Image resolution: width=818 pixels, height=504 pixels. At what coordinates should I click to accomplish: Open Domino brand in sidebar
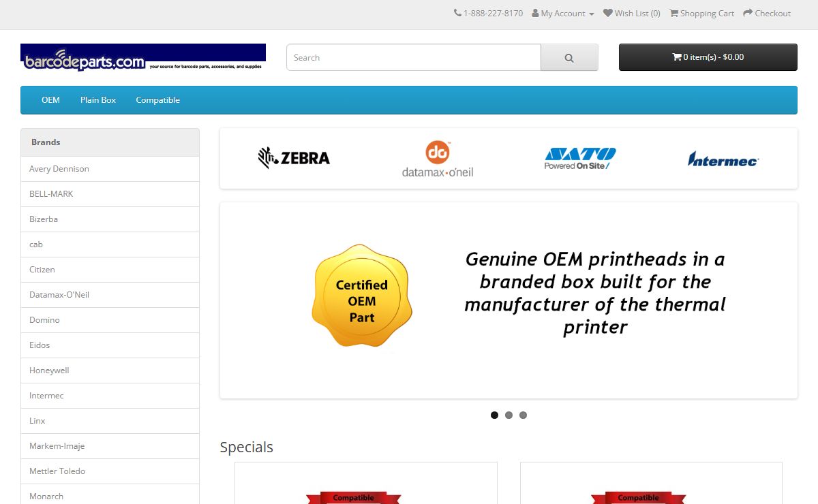point(110,320)
